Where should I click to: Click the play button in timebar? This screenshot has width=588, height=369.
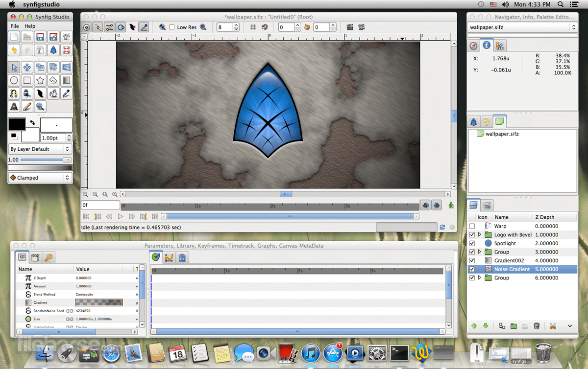coord(121,216)
